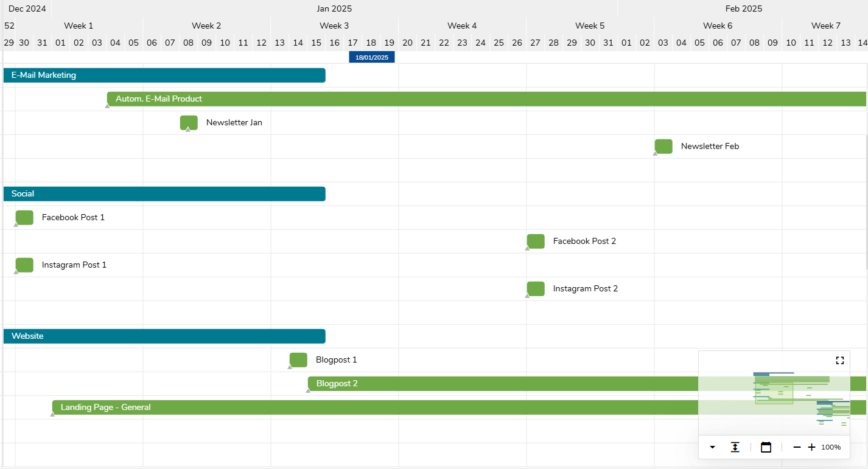Open the minimap dropdown arrow
This screenshot has width=868, height=469.
pyautogui.click(x=713, y=447)
